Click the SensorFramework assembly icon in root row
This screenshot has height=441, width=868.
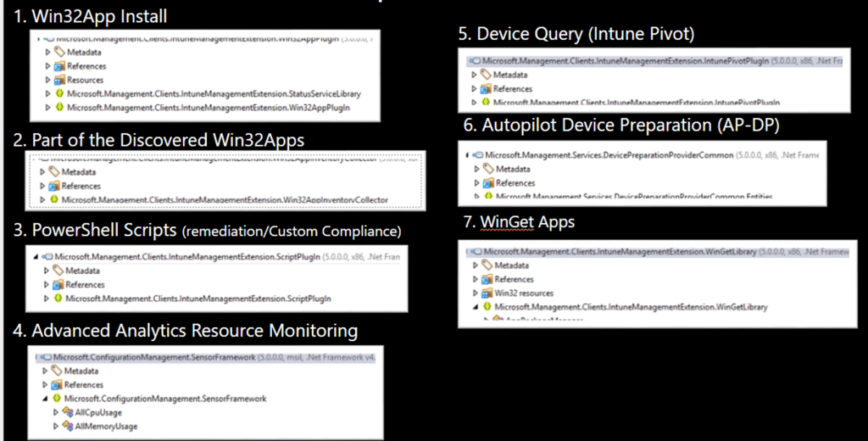(x=46, y=357)
